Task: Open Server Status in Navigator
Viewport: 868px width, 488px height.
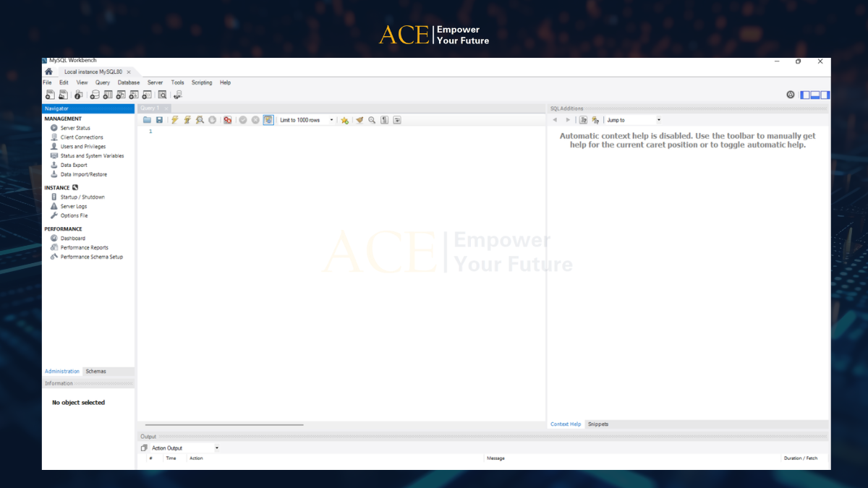Action: [x=75, y=128]
